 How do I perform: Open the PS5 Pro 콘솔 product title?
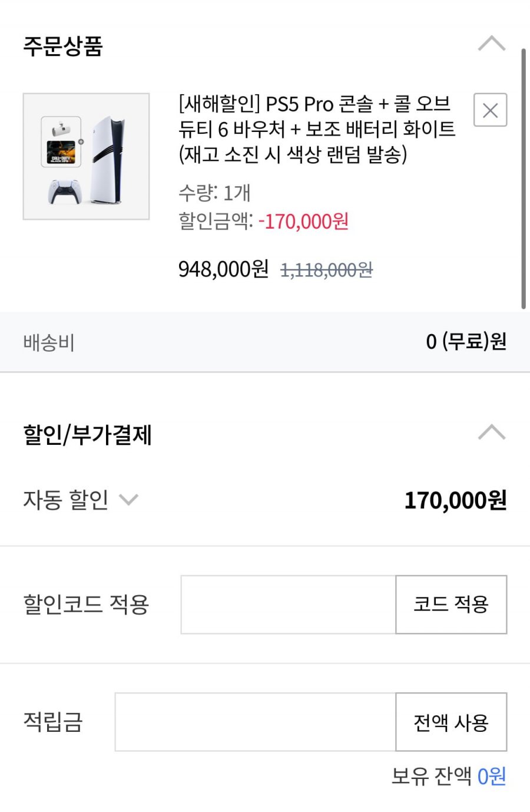point(316,129)
